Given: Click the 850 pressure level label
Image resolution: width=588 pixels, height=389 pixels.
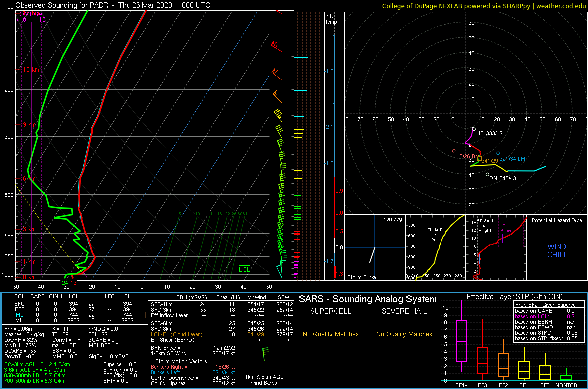Looking at the screenshot, I should [8, 256].
